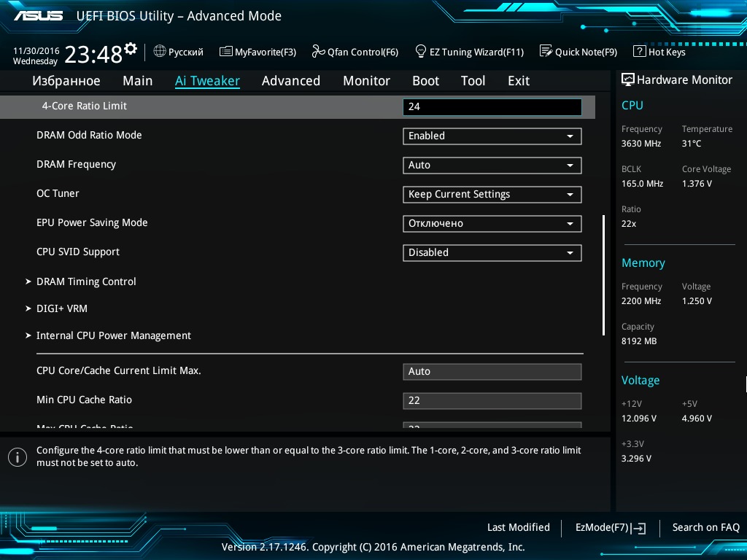The image size is (747, 560).
Task: Click the 23:48 clock time
Action: [x=93, y=54]
